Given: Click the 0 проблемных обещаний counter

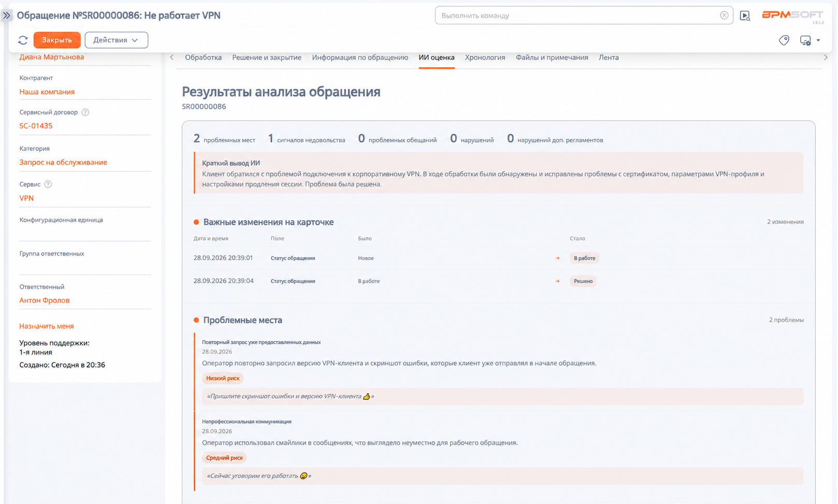Looking at the screenshot, I should 397,139.
